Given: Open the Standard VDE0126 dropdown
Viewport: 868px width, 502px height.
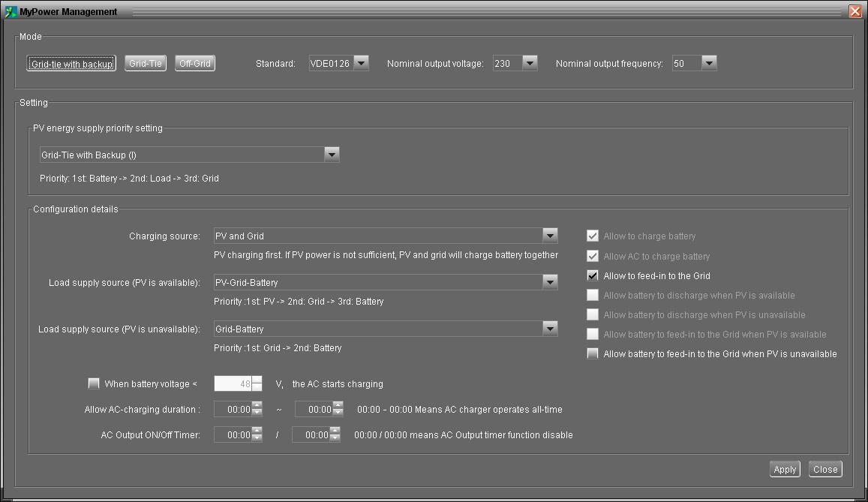Looking at the screenshot, I should pos(361,63).
